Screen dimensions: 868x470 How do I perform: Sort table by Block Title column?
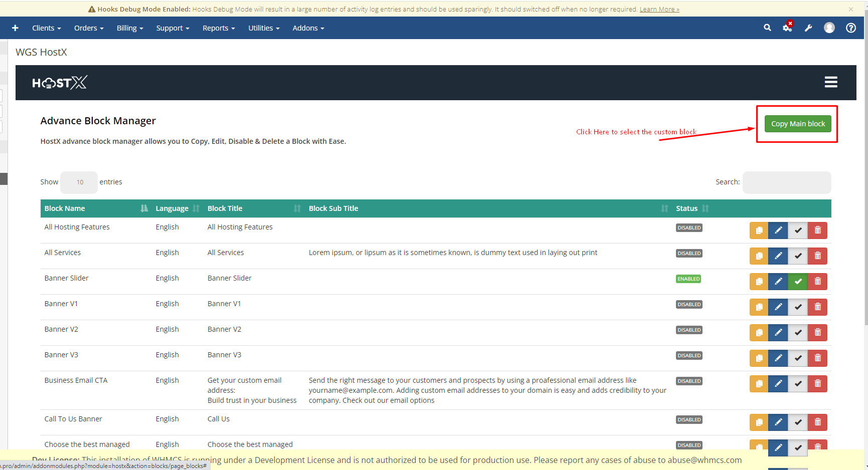[254, 208]
